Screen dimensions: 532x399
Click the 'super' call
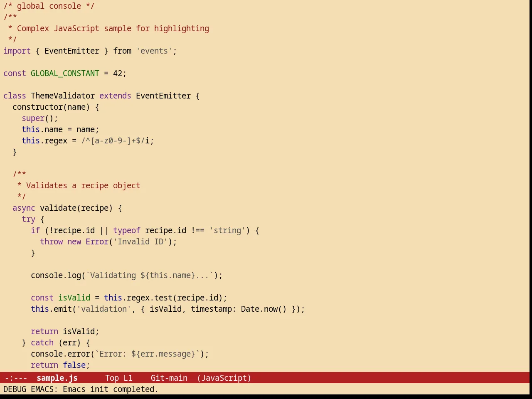(x=33, y=118)
